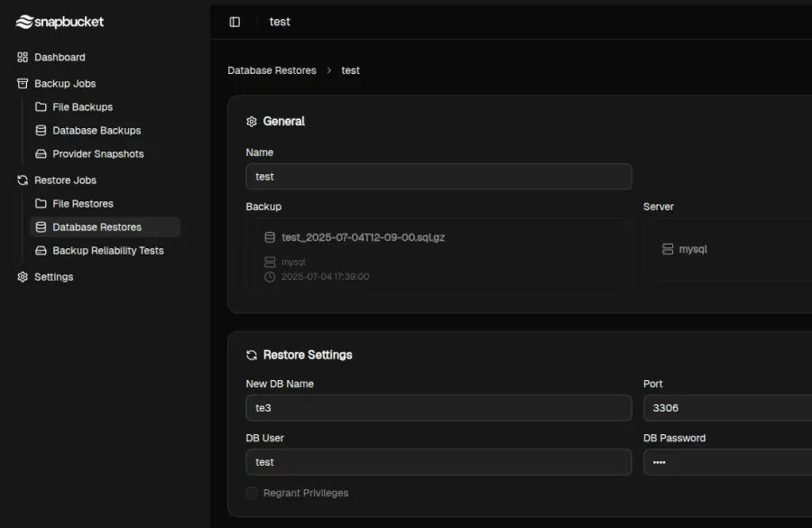
Task: Click the Port input field
Action: [x=727, y=408]
